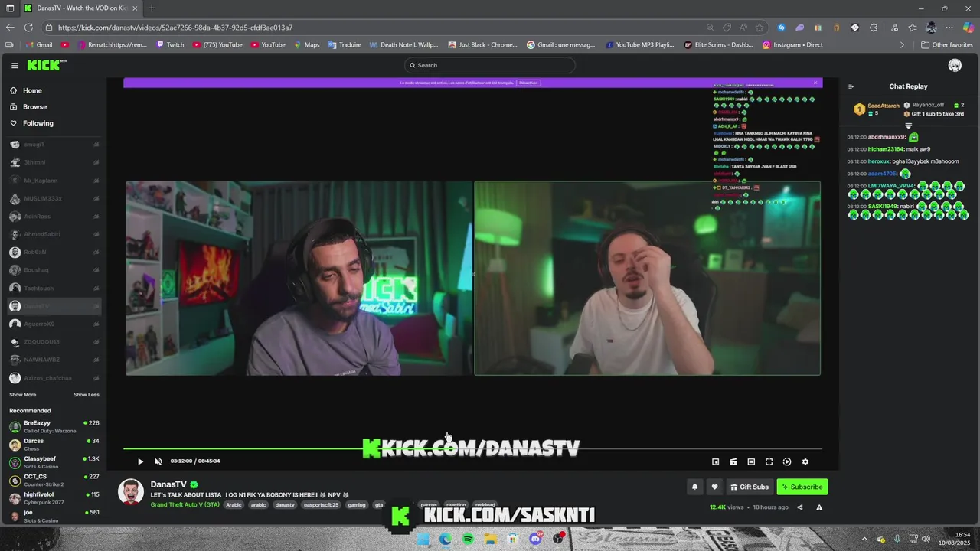Open a new browser tab

[152, 8]
